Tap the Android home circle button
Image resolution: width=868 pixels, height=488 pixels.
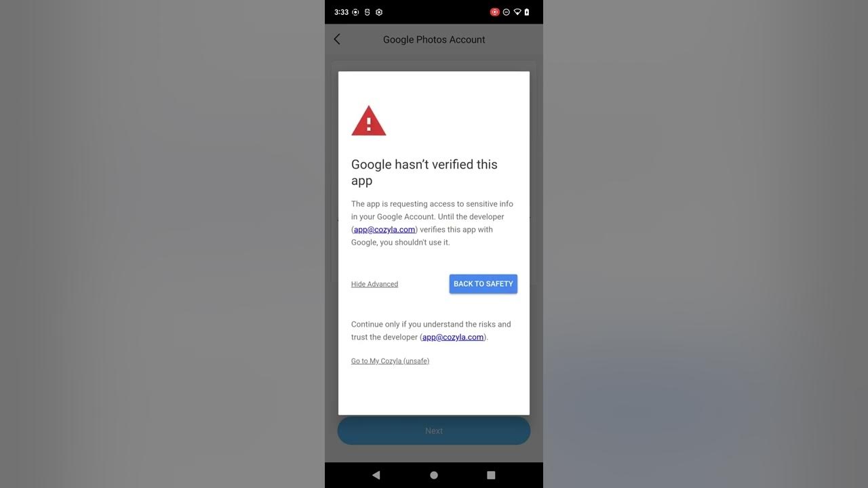tap(434, 475)
